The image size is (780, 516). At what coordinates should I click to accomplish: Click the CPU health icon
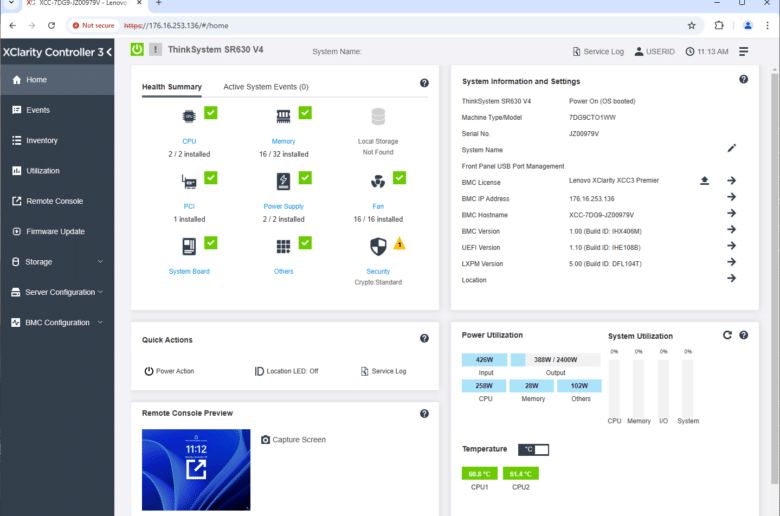tap(189, 116)
